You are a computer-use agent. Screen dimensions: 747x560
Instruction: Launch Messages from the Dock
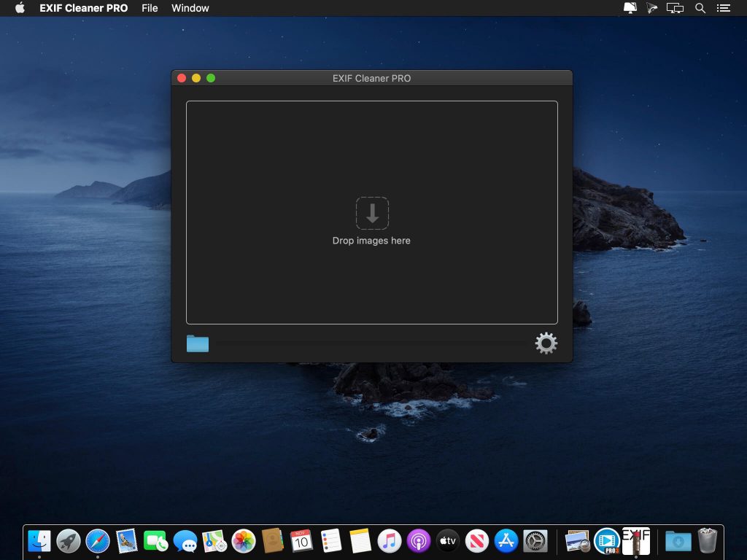[185, 540]
